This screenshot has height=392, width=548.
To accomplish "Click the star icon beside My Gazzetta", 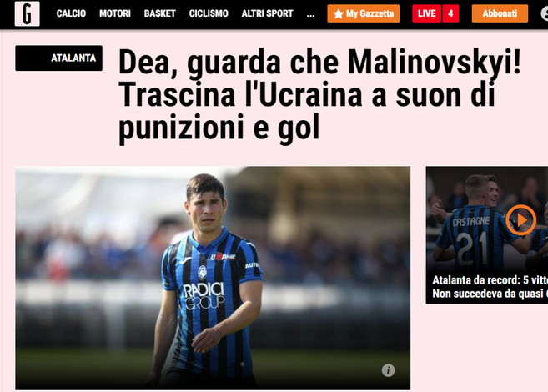I will (x=338, y=13).
